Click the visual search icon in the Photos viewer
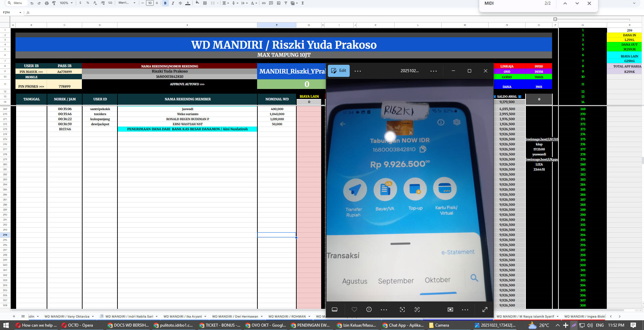The height and width of the screenshot is (330, 644). pos(402,310)
